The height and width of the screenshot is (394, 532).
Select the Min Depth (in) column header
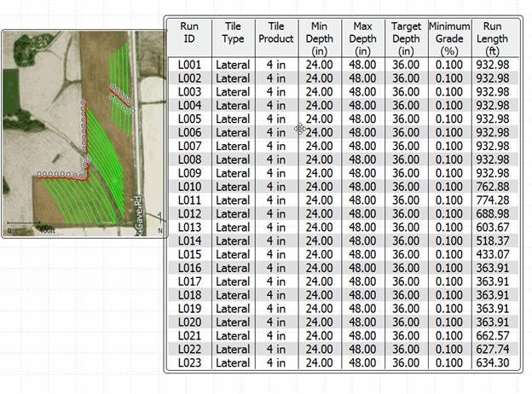319,38
